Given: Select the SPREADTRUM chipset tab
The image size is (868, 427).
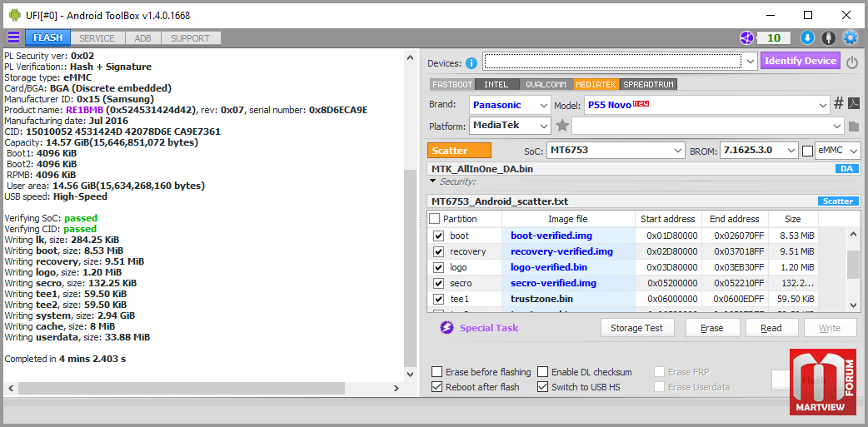Looking at the screenshot, I should click(x=649, y=85).
